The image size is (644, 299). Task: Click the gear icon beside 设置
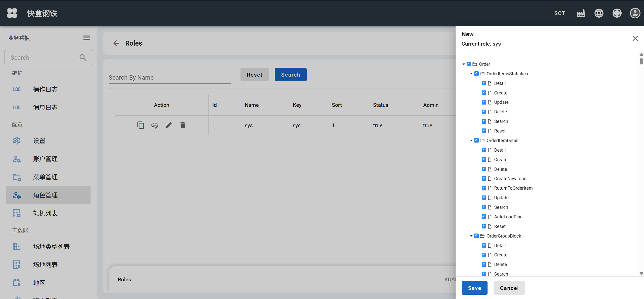(17, 141)
